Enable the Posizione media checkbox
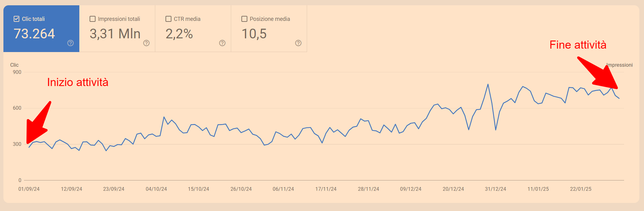 point(244,19)
